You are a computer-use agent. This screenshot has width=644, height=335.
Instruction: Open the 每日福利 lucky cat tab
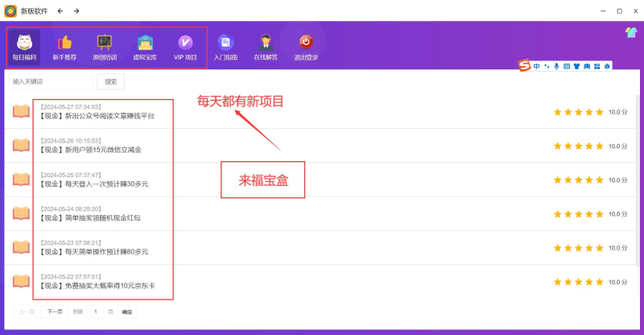tap(24, 48)
